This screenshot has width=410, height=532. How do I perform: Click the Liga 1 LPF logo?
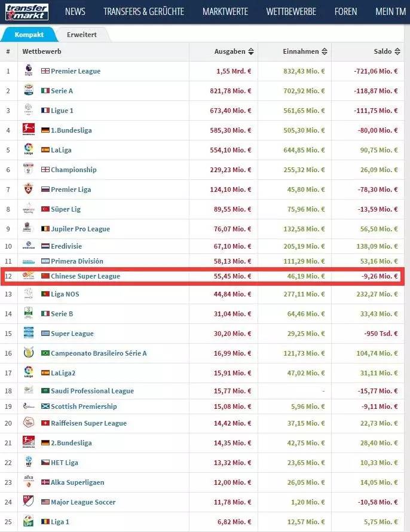(28, 521)
